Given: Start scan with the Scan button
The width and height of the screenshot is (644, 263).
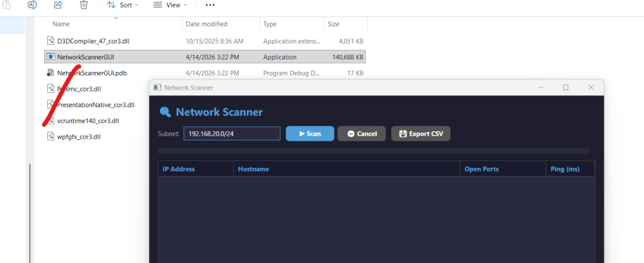Looking at the screenshot, I should [309, 134].
